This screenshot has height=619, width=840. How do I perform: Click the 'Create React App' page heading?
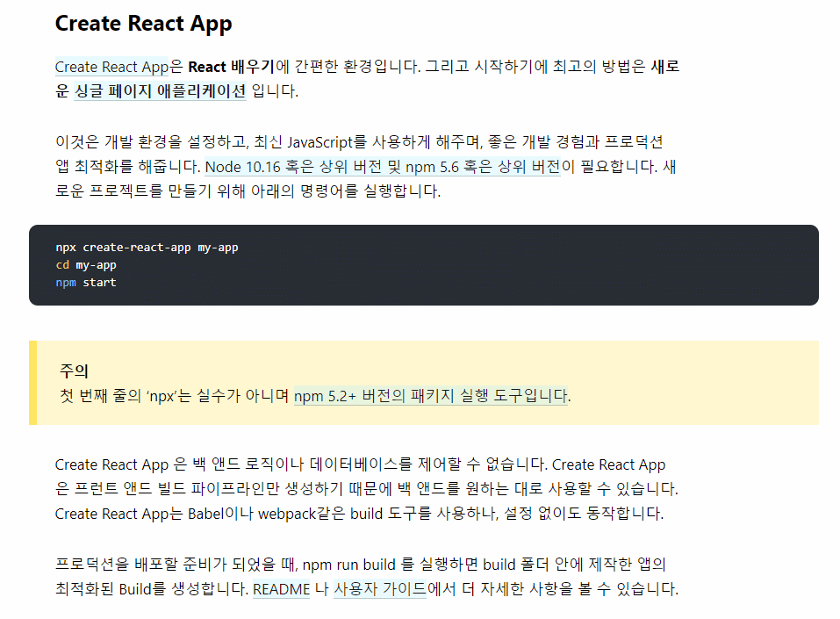tap(144, 24)
